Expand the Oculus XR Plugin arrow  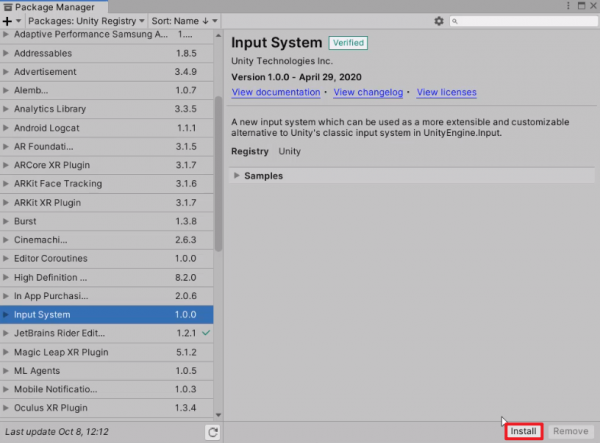pos(5,408)
